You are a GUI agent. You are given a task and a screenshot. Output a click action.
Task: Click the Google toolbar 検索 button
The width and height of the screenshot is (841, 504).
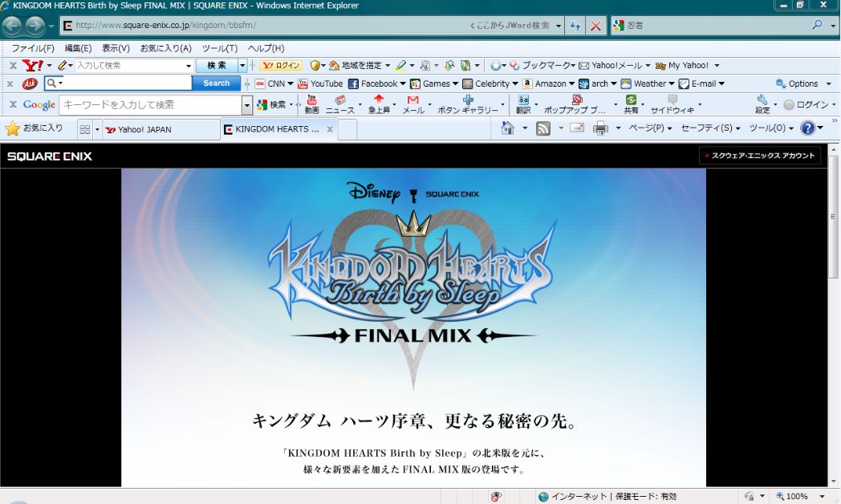coord(271,104)
